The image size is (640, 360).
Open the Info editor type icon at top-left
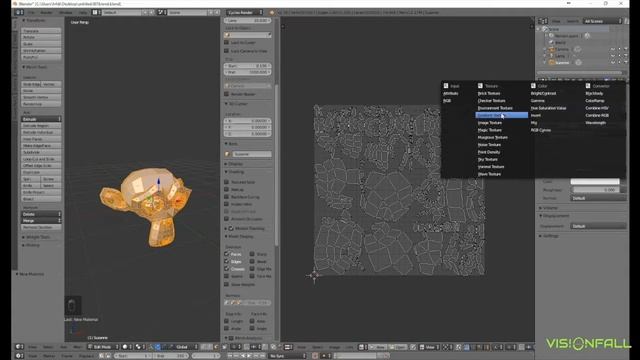[x=18, y=12]
